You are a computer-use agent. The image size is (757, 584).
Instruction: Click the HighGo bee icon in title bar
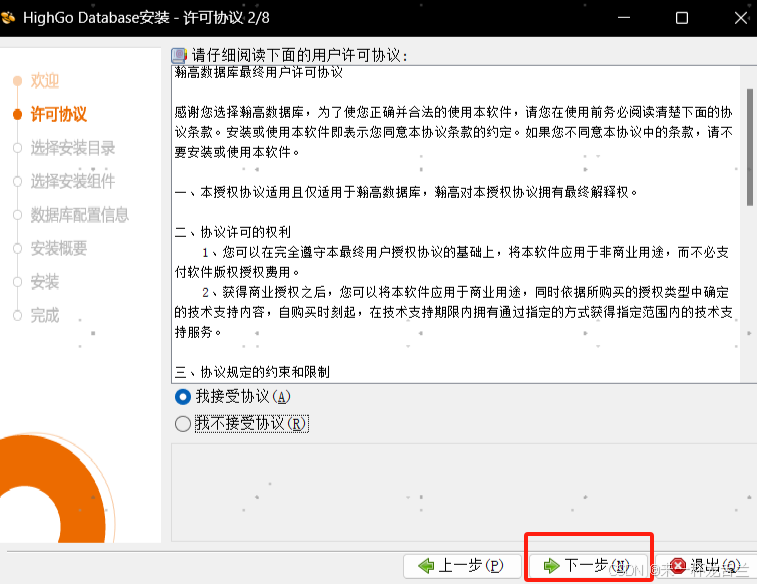(x=9, y=18)
